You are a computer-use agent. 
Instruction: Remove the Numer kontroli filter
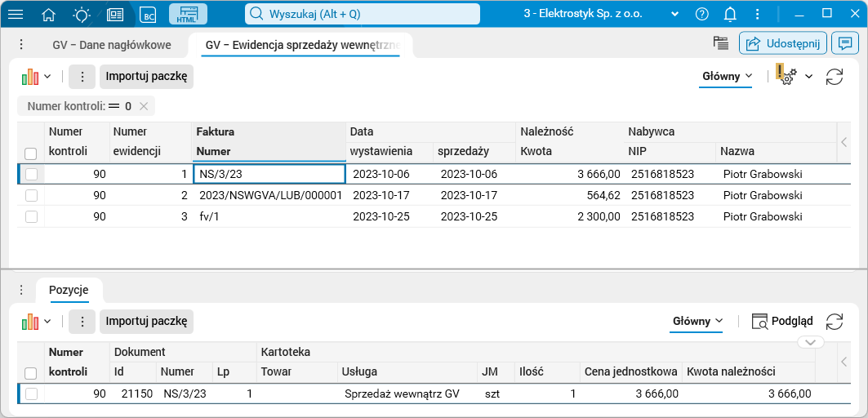pyautogui.click(x=144, y=106)
